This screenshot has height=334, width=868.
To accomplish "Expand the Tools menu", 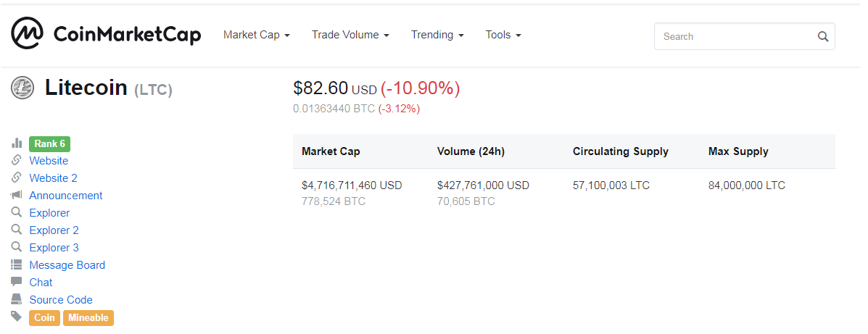I will coord(503,35).
